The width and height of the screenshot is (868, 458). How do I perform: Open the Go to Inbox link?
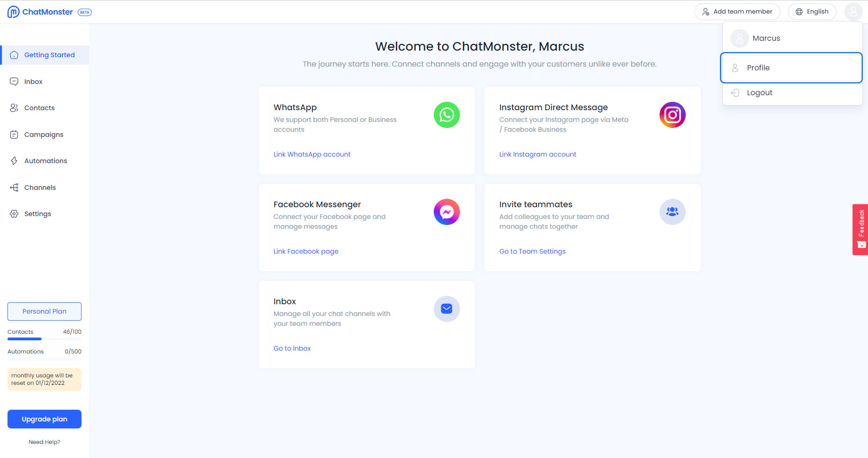292,348
